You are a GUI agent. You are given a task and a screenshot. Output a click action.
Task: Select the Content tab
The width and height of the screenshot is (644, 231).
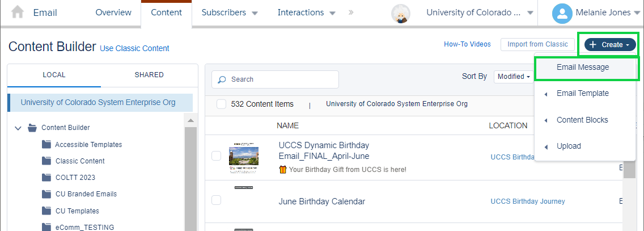pos(166,12)
